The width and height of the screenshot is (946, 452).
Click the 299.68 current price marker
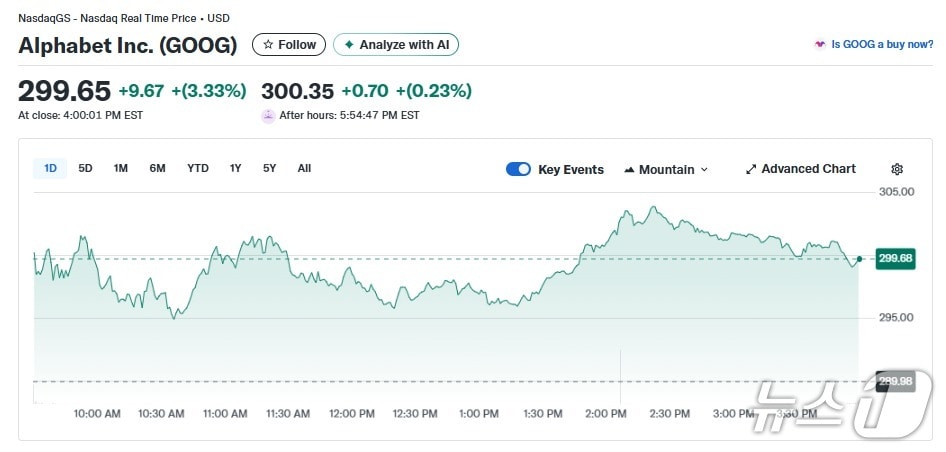click(x=895, y=259)
